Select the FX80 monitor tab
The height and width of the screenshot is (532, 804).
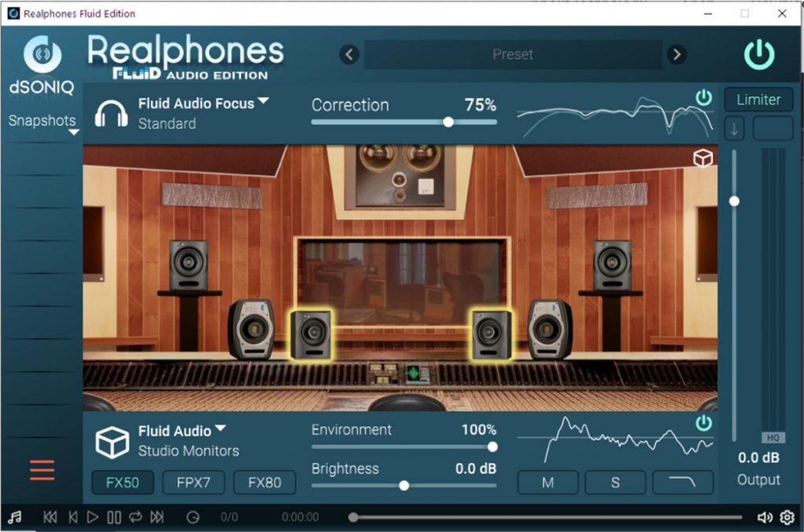265,483
